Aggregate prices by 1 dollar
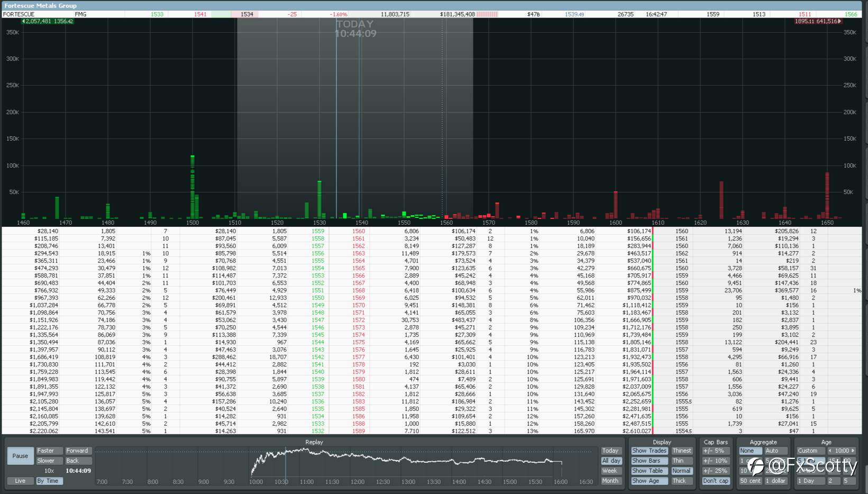 [x=776, y=481]
